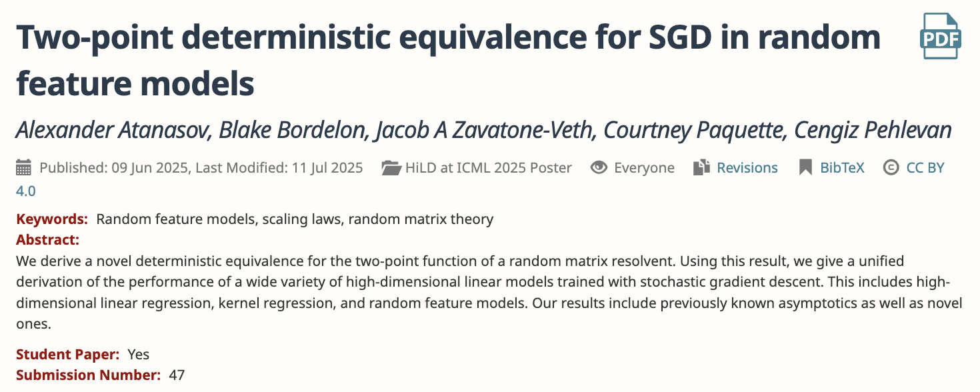The width and height of the screenshot is (980, 392).
Task: Open the Revisions link
Action: [747, 167]
